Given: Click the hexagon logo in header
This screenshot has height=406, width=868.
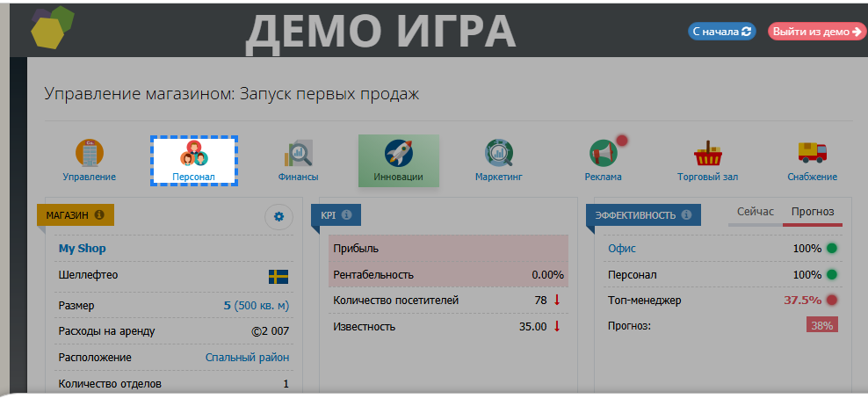Looking at the screenshot, I should (x=52, y=26).
